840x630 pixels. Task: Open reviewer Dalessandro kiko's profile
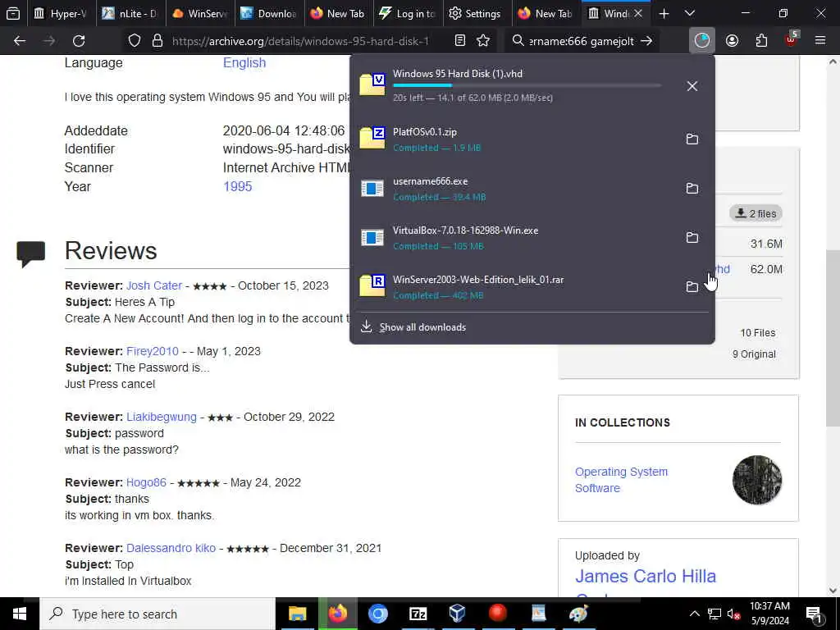[x=171, y=548]
